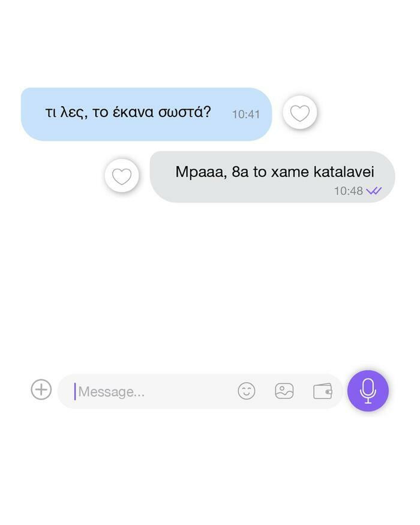
Task: Select the gray outgoing message bubble
Action: [x=272, y=177]
